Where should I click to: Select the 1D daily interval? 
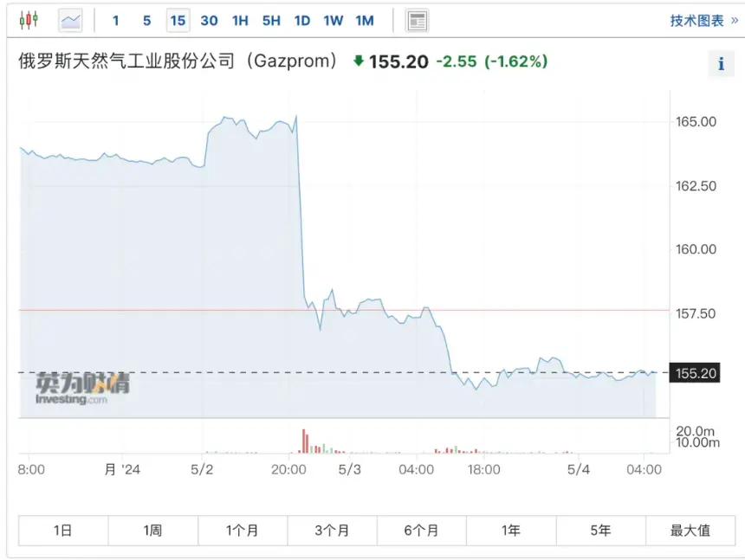point(301,20)
